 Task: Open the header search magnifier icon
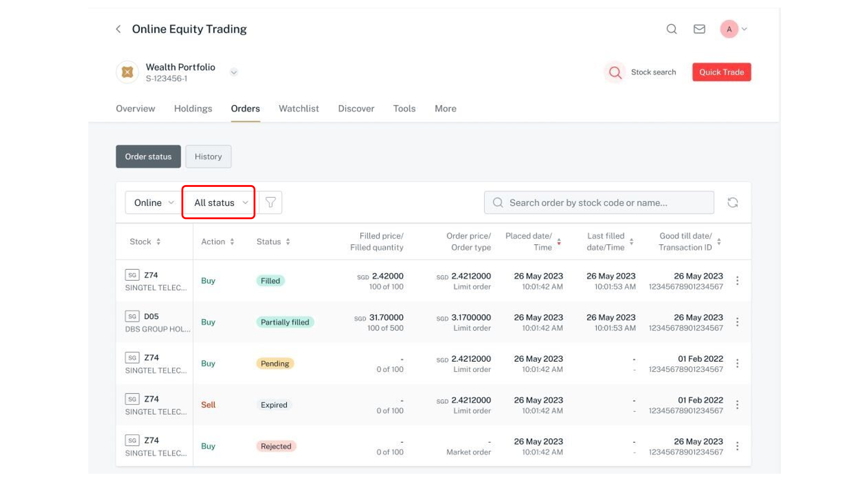coord(672,29)
